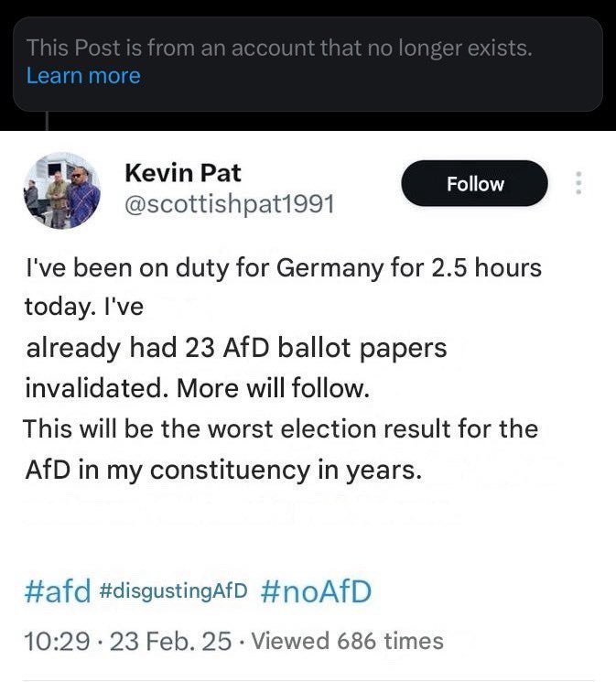The width and height of the screenshot is (616, 682).
Task: Open the #noAfD hashtag
Action: click(x=317, y=591)
